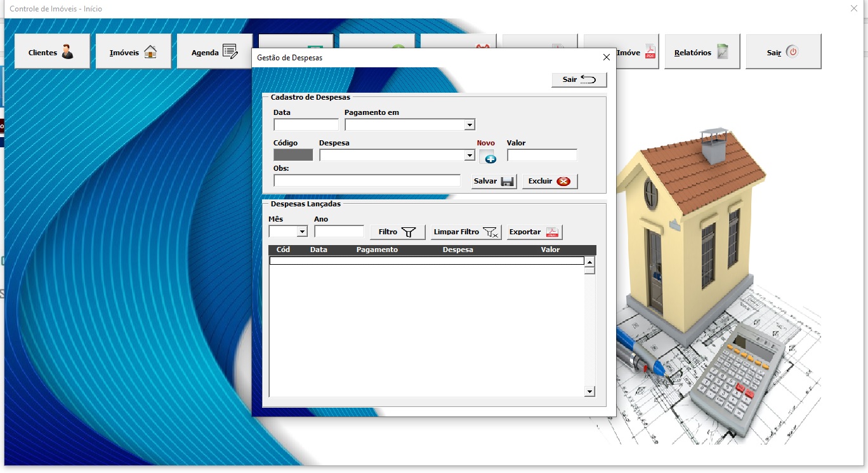This screenshot has height=473, width=868.
Task: Select the first empty row in expenses list
Action: click(426, 260)
